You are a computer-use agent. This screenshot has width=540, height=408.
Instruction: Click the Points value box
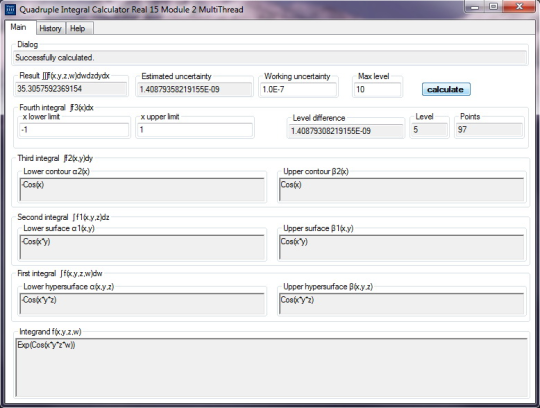(489, 130)
